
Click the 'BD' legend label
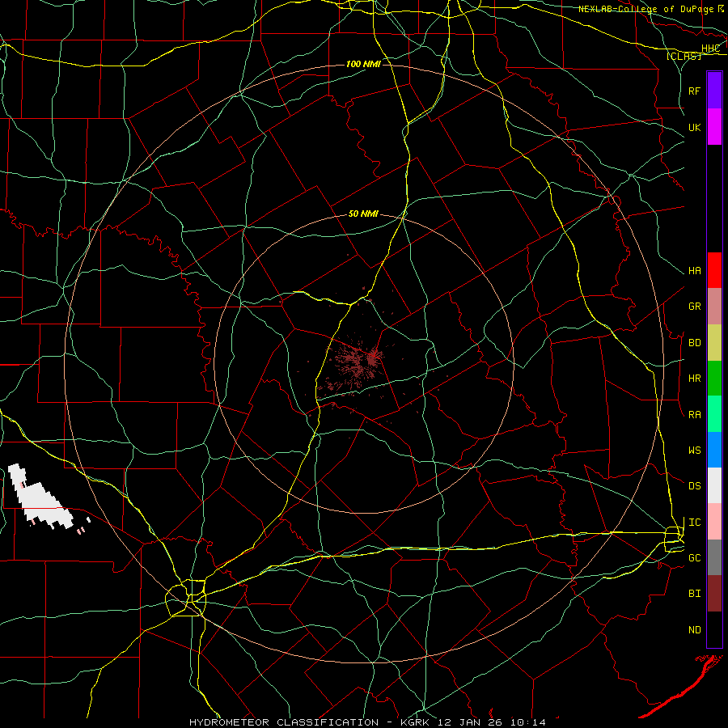[694, 343]
